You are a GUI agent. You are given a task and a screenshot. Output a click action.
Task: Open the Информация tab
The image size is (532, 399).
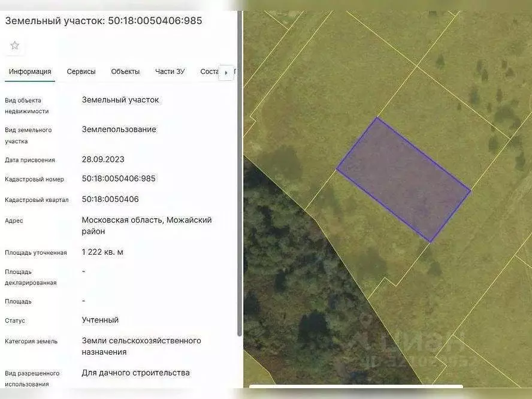pos(30,71)
